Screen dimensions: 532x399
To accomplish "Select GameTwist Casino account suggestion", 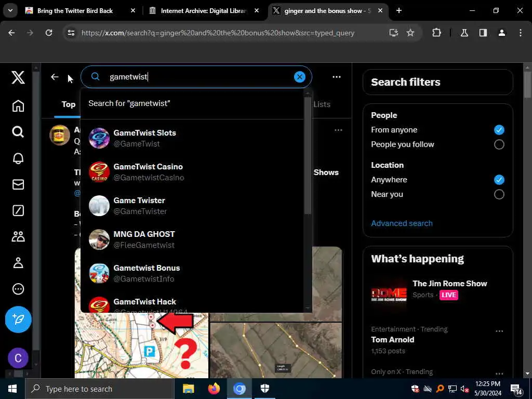I will 192,172.
